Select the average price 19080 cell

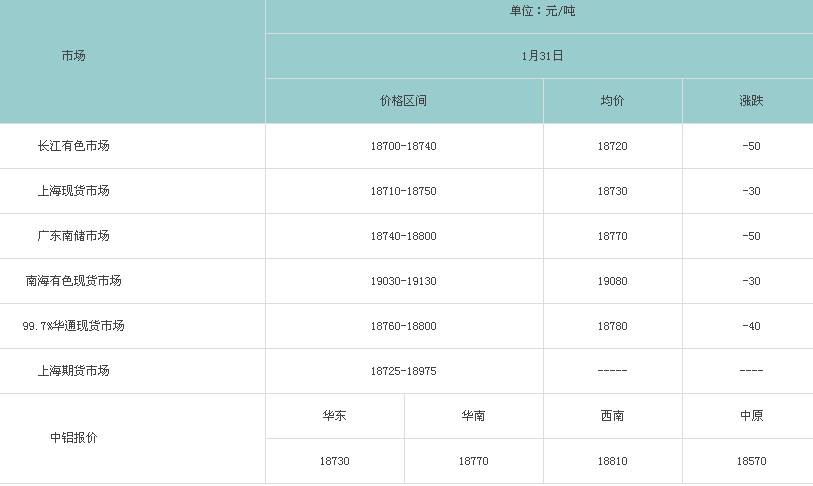click(612, 281)
